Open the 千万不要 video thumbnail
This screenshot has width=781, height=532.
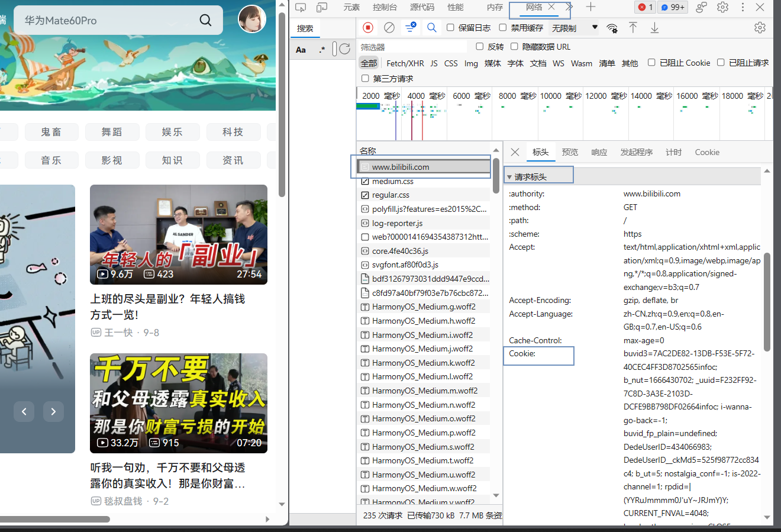click(x=179, y=404)
